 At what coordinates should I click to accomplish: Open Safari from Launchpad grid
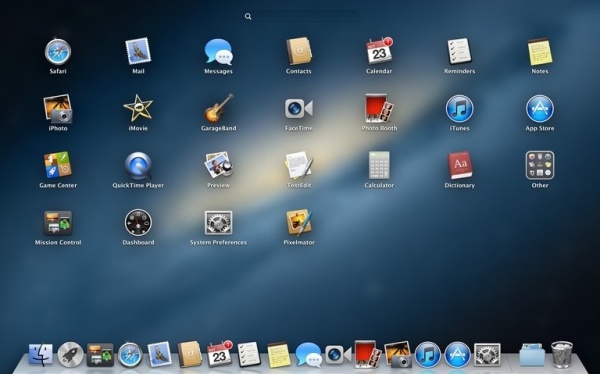tap(58, 51)
